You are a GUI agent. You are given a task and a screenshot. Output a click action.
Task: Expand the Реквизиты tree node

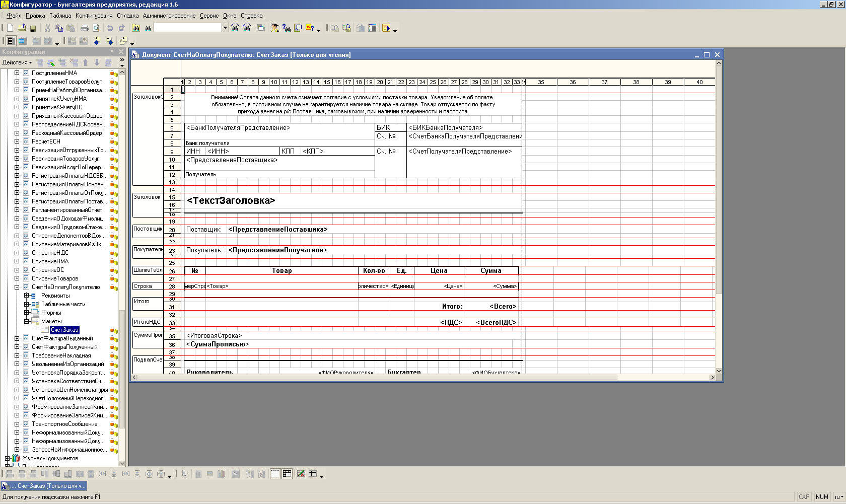(x=27, y=296)
